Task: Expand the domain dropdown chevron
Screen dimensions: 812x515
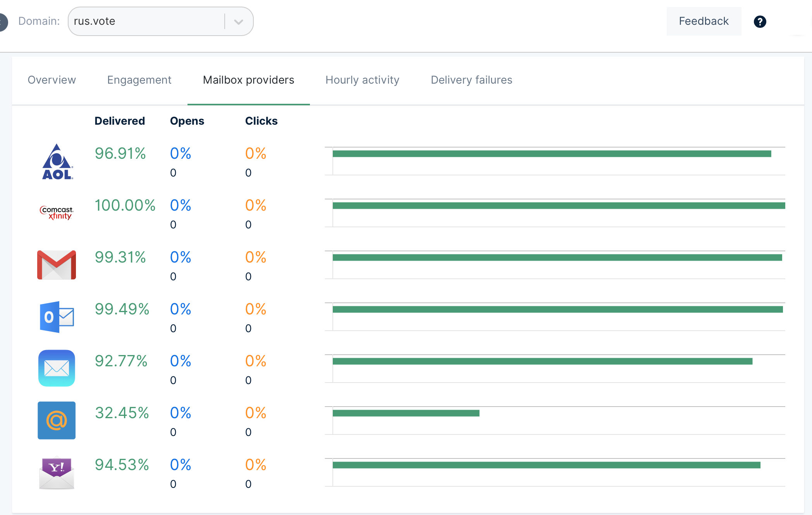Action: click(239, 22)
